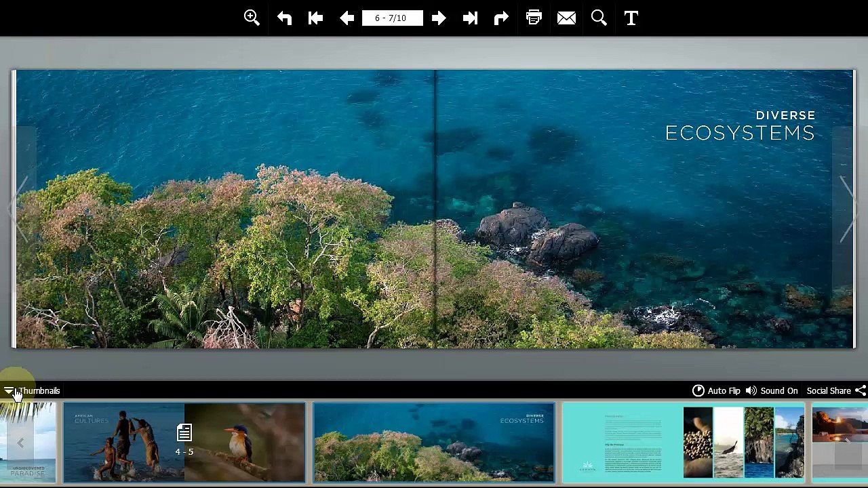The width and height of the screenshot is (868, 488).
Task: Go back with the undo arrow icon
Action: [284, 18]
